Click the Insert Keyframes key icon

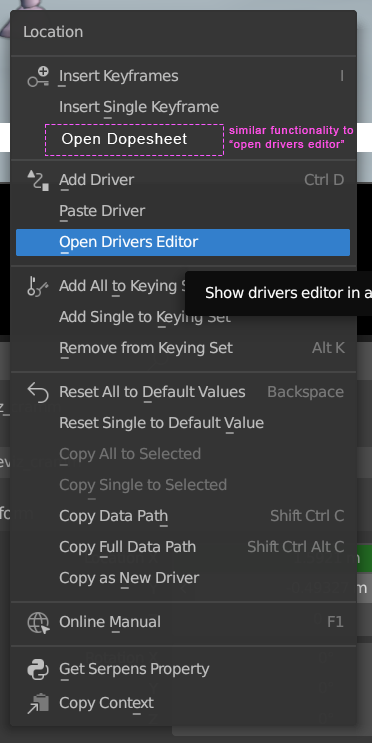click(38, 77)
